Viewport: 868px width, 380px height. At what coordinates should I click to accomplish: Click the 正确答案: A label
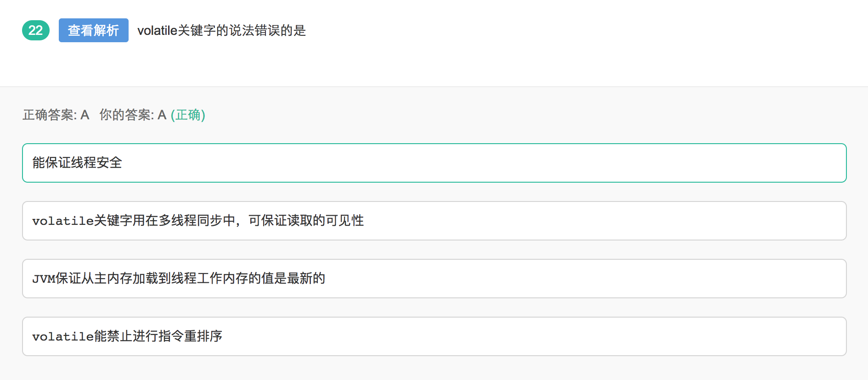point(56,115)
